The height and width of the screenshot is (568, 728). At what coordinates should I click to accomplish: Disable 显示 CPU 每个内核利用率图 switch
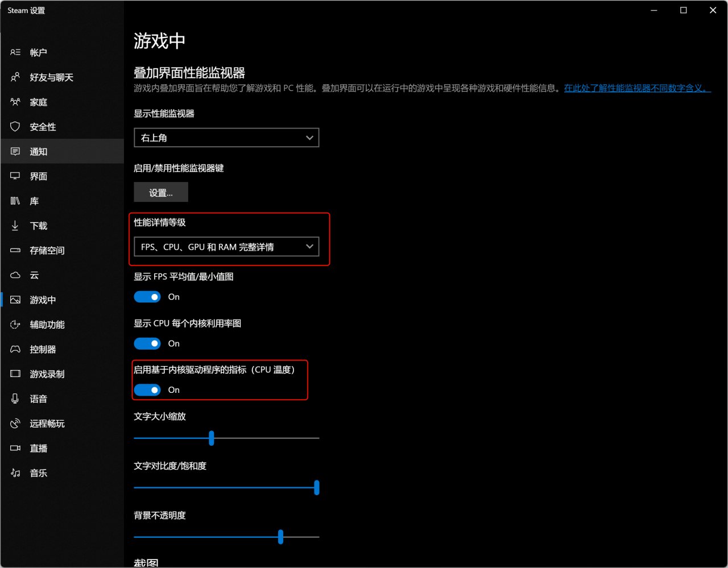point(147,343)
